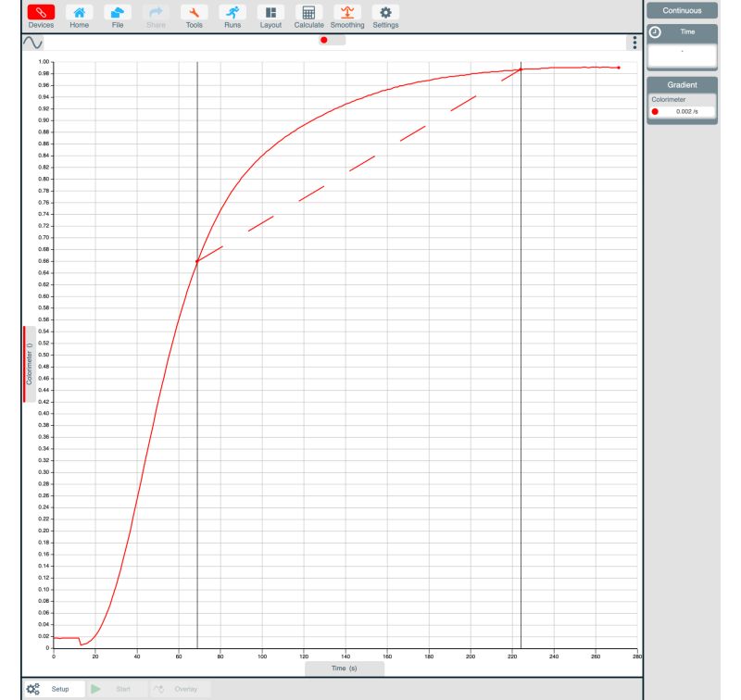Open the Calculate tool
This screenshot has width=741, height=700.
pos(308,16)
